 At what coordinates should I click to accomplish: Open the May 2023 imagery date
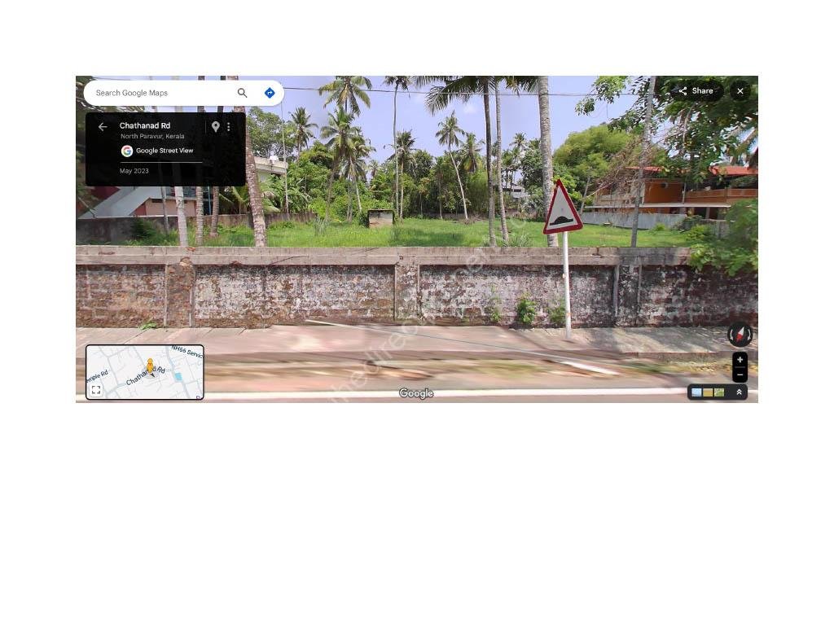(x=134, y=170)
